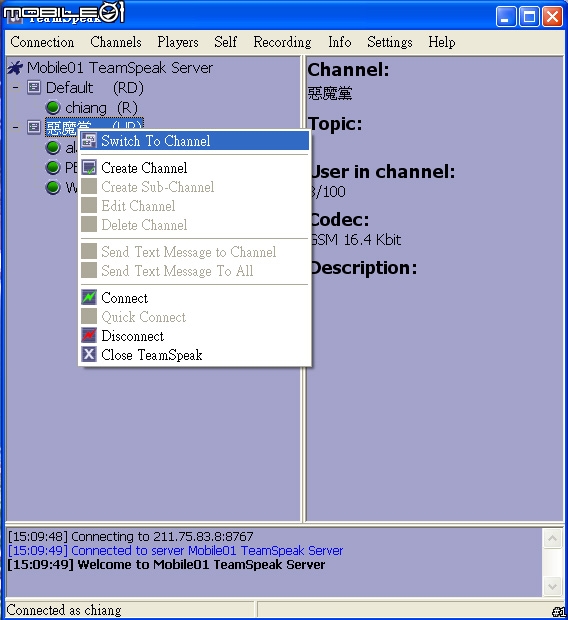Screen dimensions: 568x620
Task: Click 'Welcome to Mobile01 TeamSpeak Server' log line
Action: [166, 565]
